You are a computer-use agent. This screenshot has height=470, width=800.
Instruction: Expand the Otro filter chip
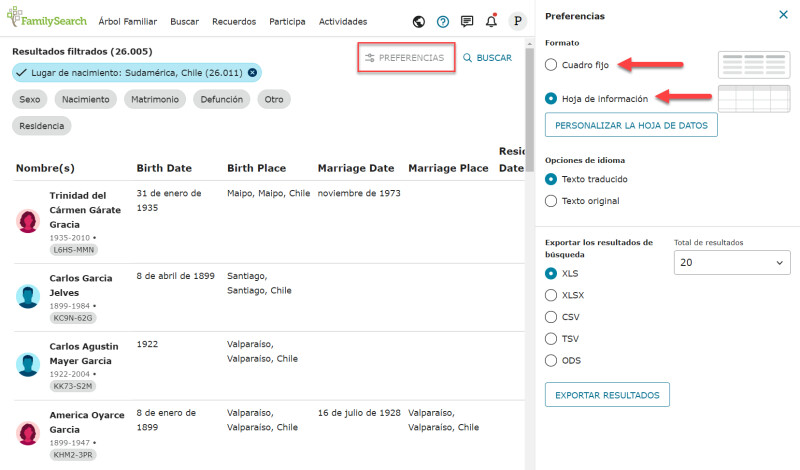pyautogui.click(x=274, y=100)
